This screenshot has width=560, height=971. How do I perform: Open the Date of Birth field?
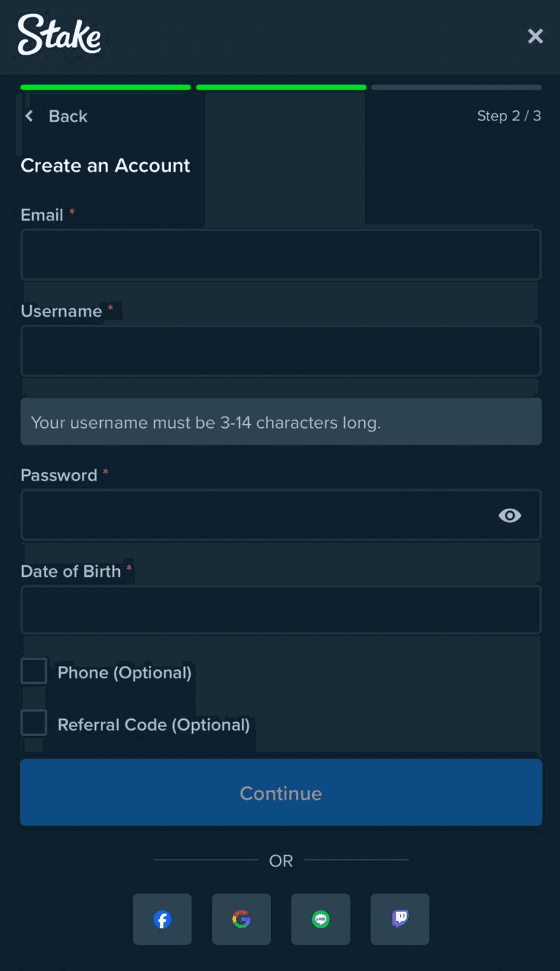(281, 610)
